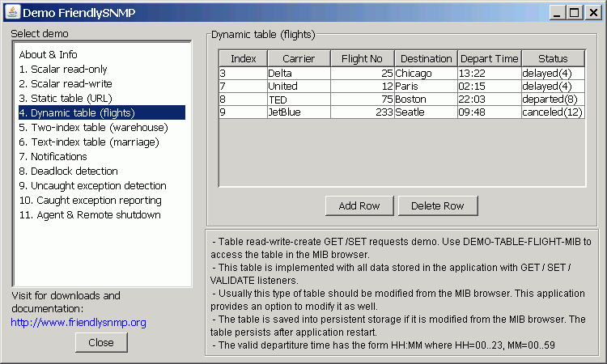This screenshot has height=364, width=607.
Task: Select the 7. Notifications demo
Action: [x=102, y=157]
